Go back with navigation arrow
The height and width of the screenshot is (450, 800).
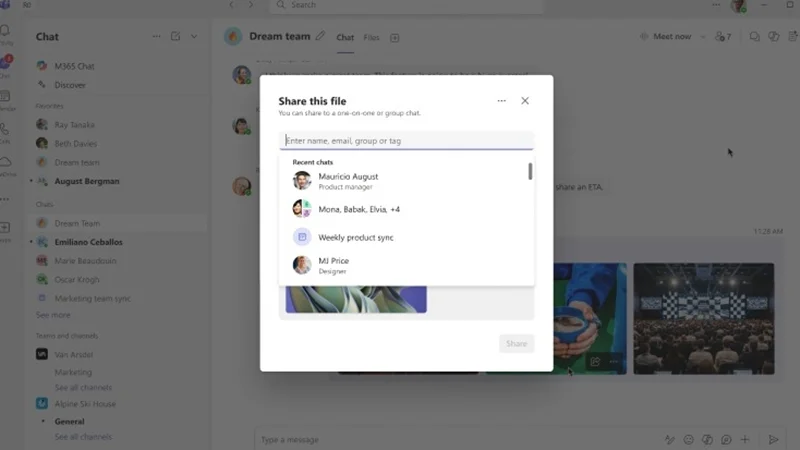coord(232,5)
